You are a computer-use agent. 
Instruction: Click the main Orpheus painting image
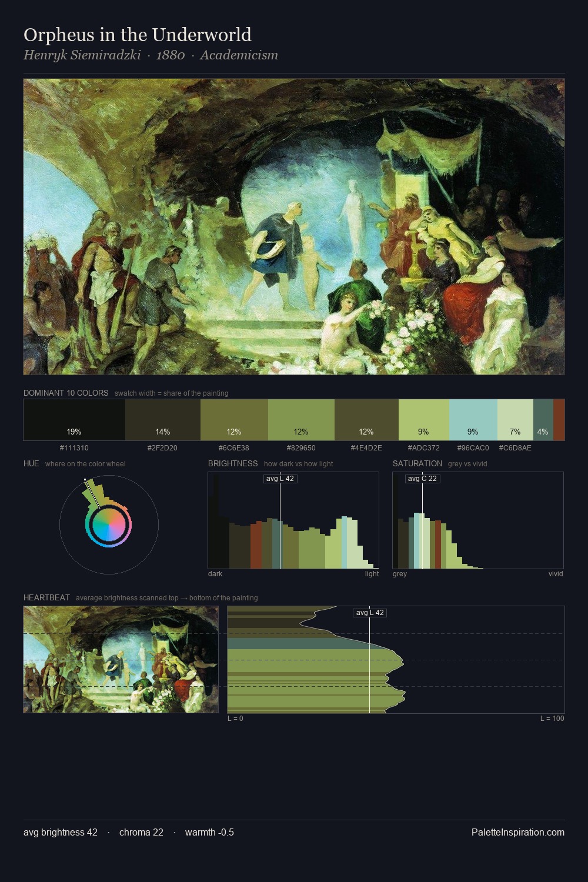click(294, 227)
